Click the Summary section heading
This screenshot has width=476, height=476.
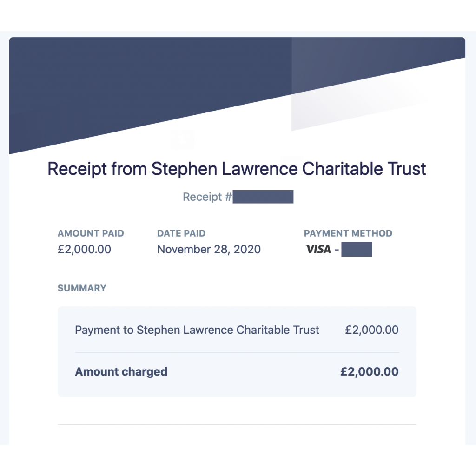click(82, 288)
